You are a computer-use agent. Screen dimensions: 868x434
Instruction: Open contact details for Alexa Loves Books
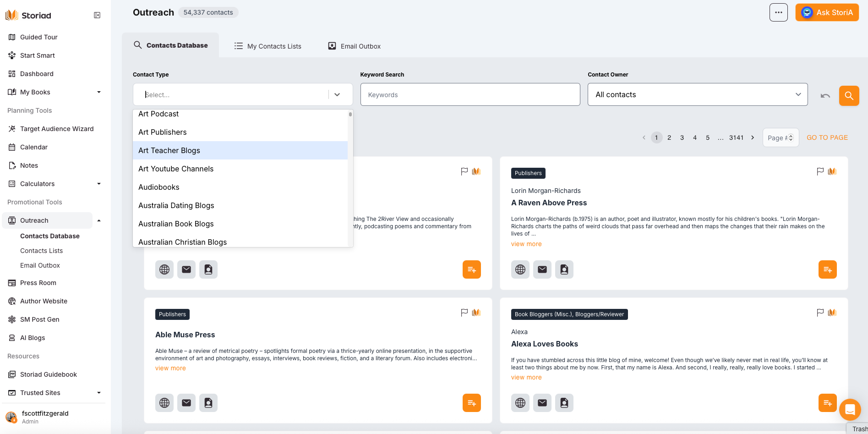click(564, 403)
